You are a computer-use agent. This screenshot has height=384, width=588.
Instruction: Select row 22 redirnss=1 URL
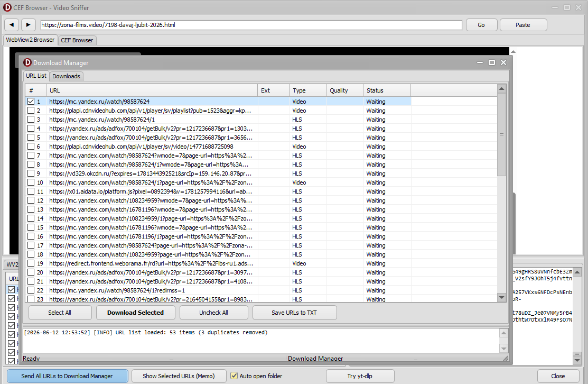117,290
